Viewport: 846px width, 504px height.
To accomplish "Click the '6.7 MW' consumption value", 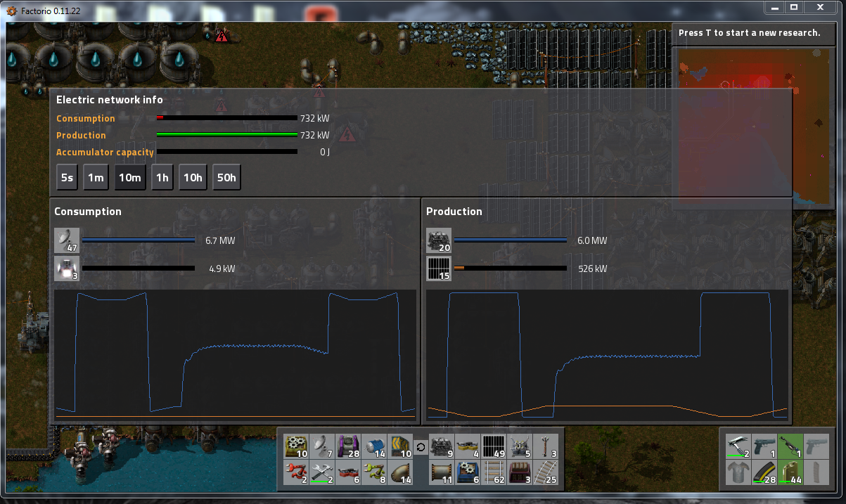I will pos(219,240).
